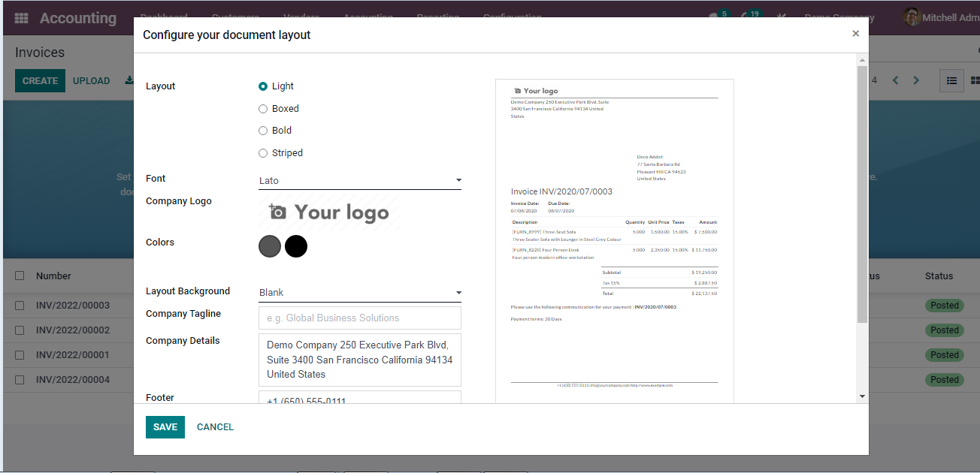Viewport: 980px width, 473px height.
Task: Choose the Striped layout radio button
Action: [263, 153]
